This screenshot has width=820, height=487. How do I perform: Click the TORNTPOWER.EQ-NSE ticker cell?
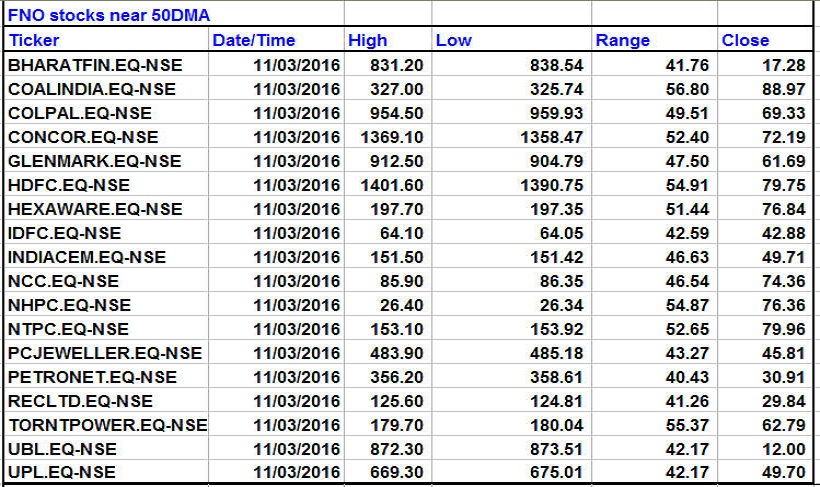[108, 425]
